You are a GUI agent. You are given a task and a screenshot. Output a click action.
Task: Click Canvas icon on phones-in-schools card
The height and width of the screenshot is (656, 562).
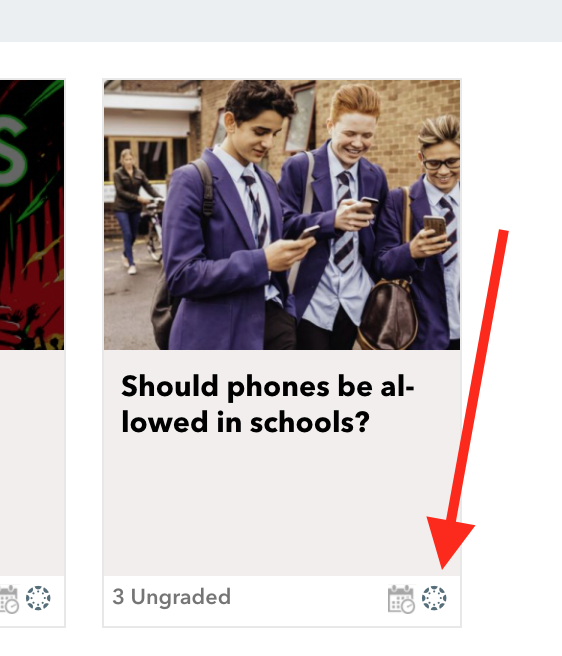[434, 598]
